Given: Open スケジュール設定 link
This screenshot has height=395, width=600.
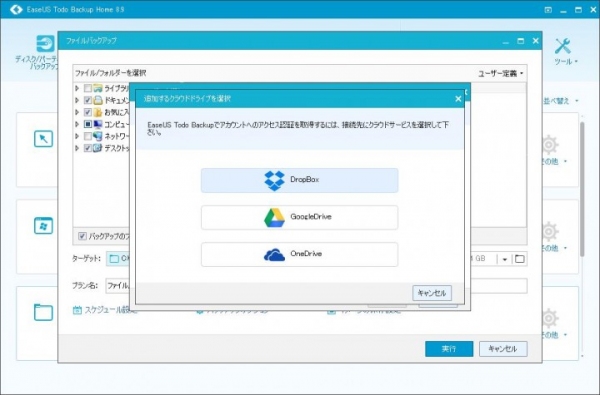Looking at the screenshot, I should 111,310.
